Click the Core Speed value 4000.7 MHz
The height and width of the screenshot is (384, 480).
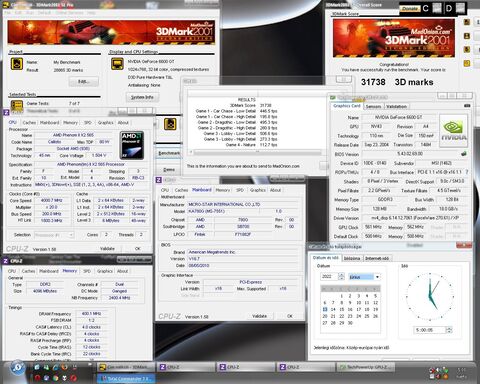[x=51, y=201]
